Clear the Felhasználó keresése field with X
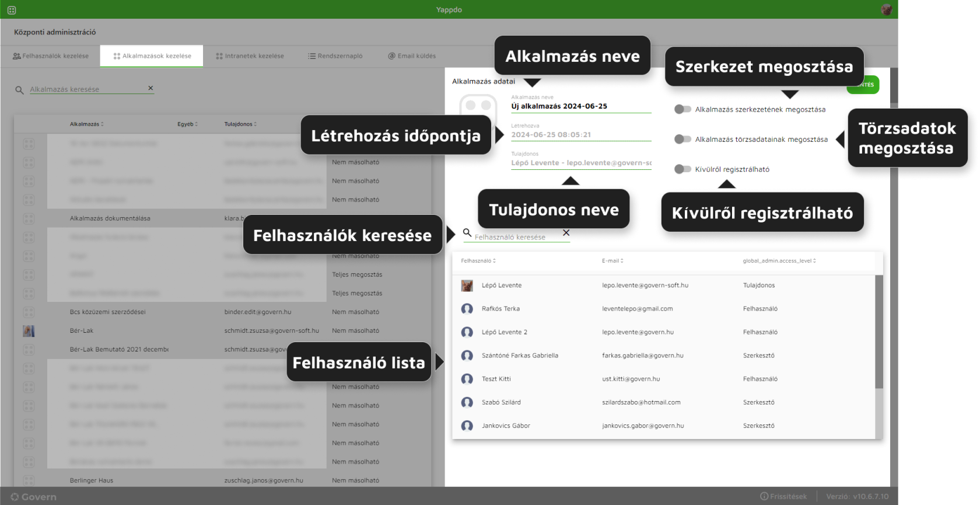Image resolution: width=980 pixels, height=505 pixels. 566,232
